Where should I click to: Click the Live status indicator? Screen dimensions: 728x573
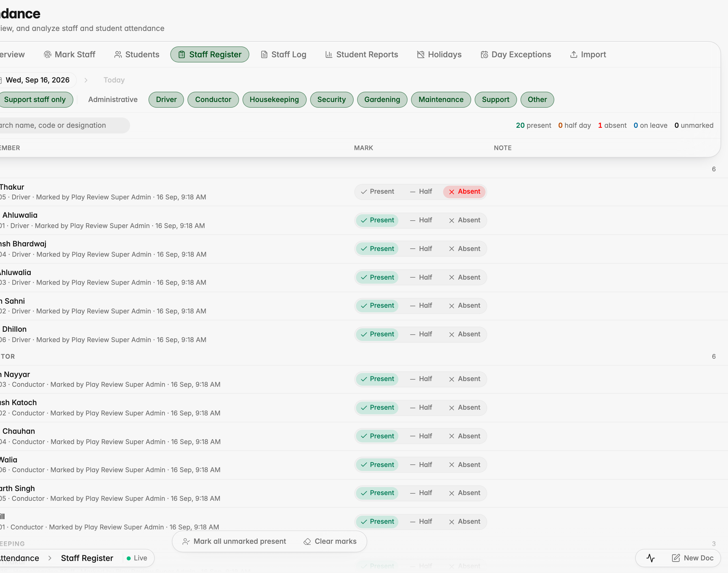click(137, 558)
